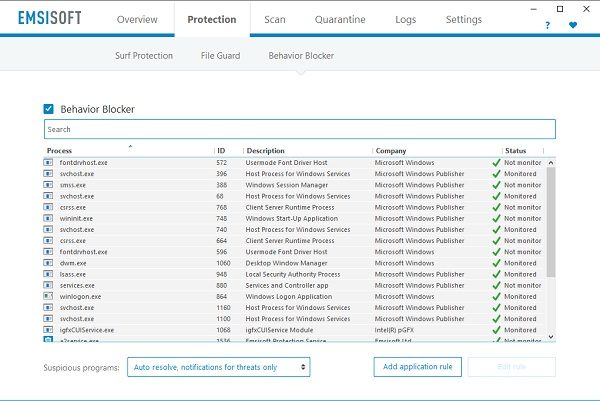Click green checkmark for dwm.exe status
Image resolution: width=600 pixels, height=401 pixels.
(496, 263)
